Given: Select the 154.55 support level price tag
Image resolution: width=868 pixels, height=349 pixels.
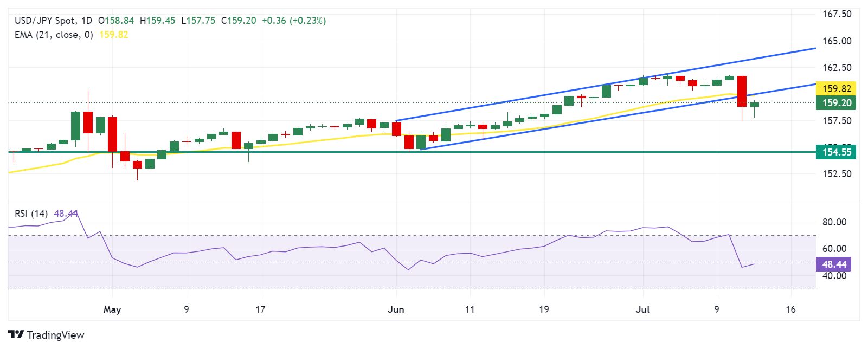Looking at the screenshot, I should point(836,152).
